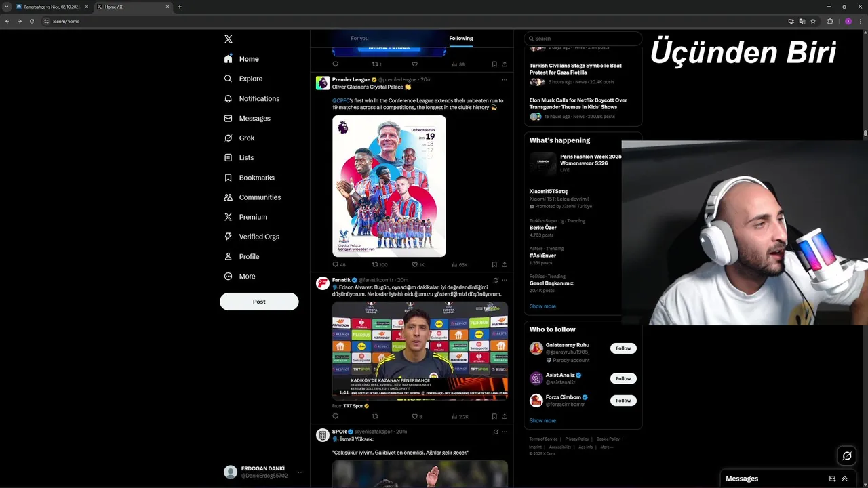The image size is (868, 488).
Task: Repost the Fanatik Edson Alvarez post
Action: (x=375, y=416)
